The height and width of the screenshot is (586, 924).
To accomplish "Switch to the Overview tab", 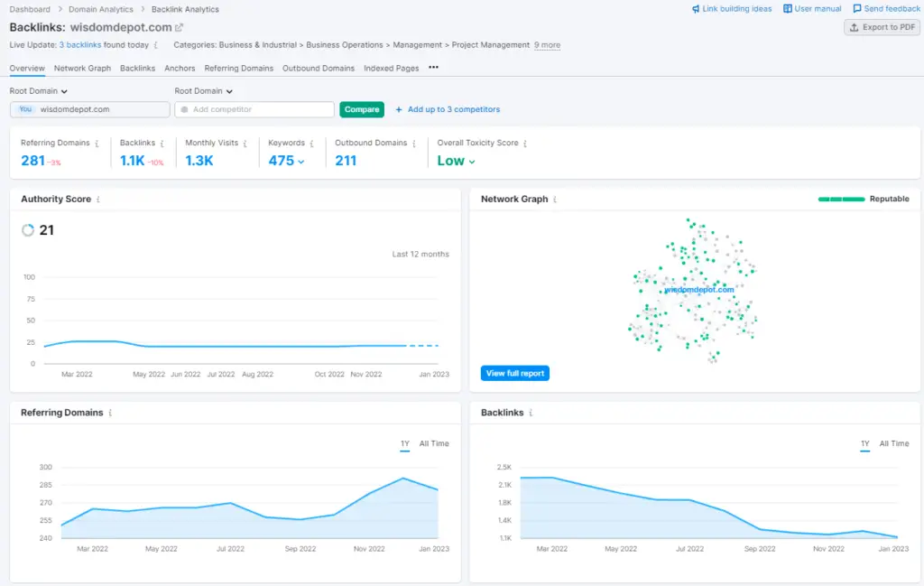I will point(27,69).
